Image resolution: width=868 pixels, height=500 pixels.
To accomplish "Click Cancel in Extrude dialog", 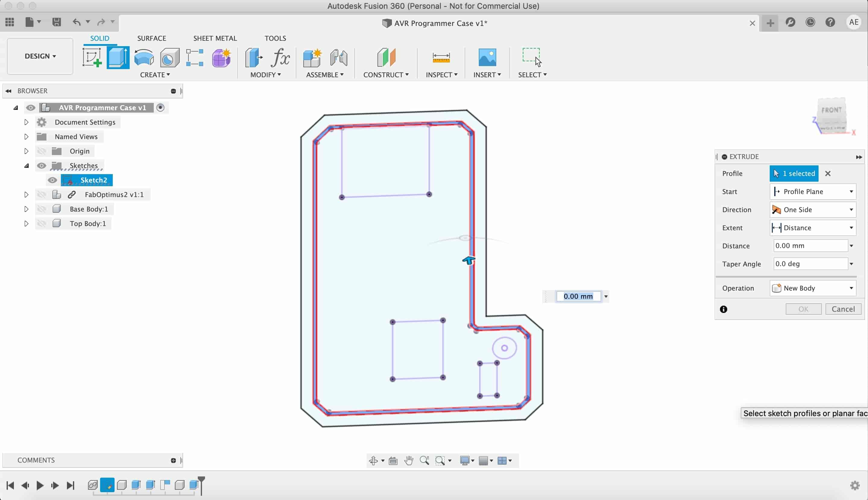I will pos(843,309).
